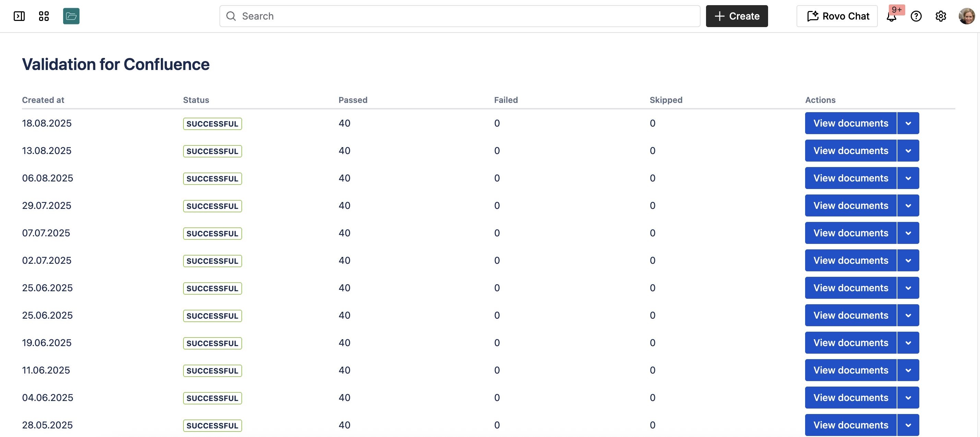Expand the sidebar panel icon
The width and height of the screenshot is (980, 437).
pos(19,16)
